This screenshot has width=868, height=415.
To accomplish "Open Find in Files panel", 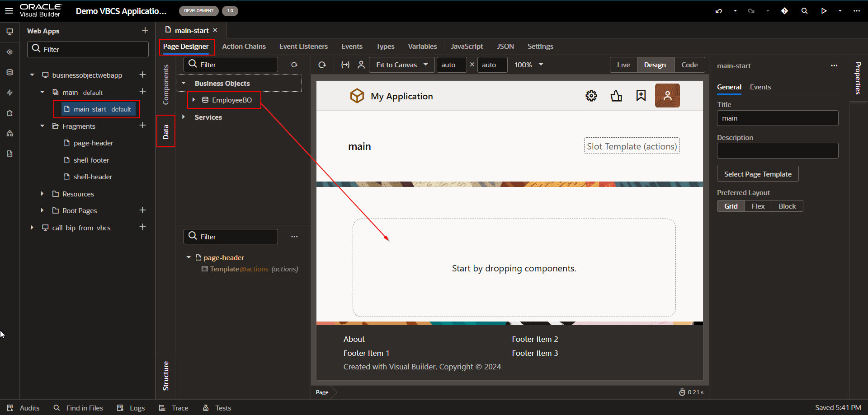I will click(79, 408).
